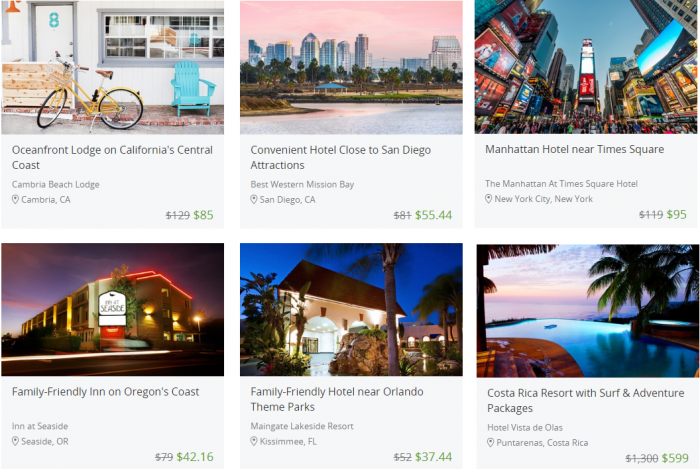Open Family-Friendly Inn on Oregon's Coast deal
This screenshot has width=700, height=469.
pos(105,392)
